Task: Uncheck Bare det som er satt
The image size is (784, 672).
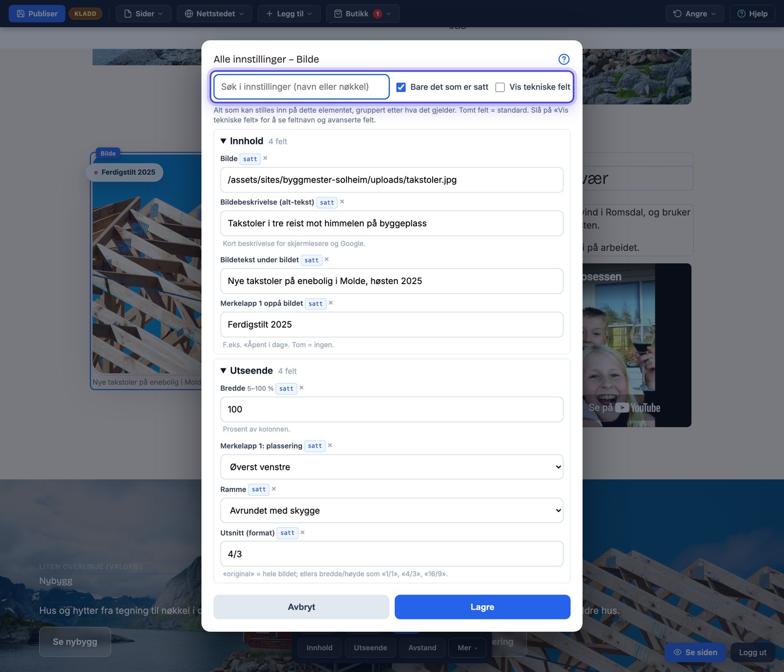Action: pos(401,87)
